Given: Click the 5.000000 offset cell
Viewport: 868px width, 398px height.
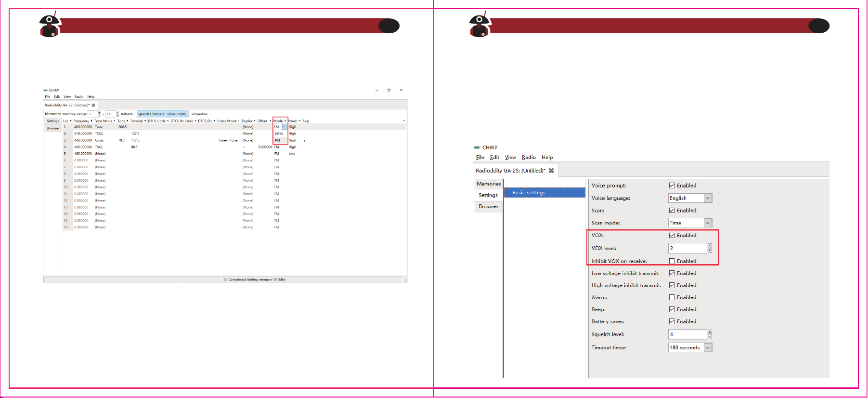Looking at the screenshot, I should [265, 147].
